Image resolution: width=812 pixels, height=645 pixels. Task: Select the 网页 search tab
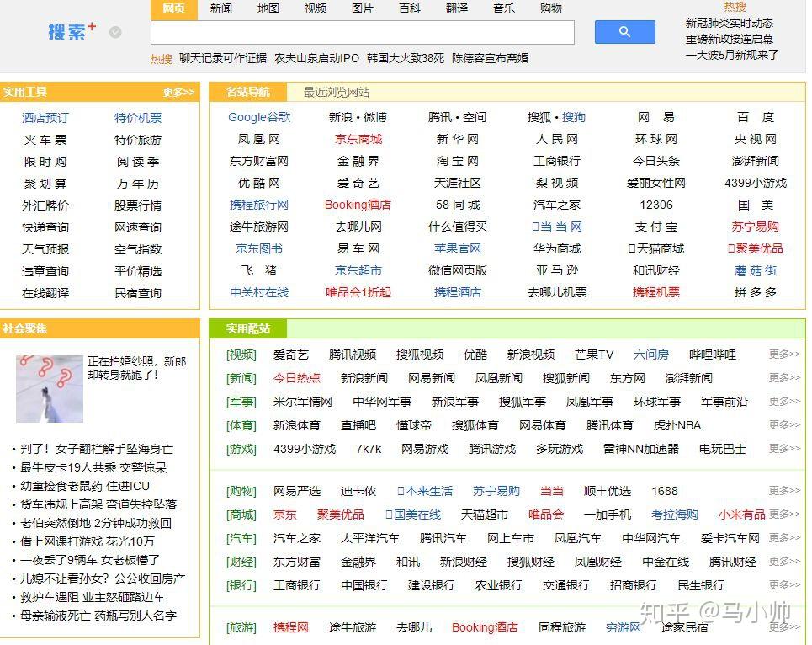pyautogui.click(x=174, y=9)
